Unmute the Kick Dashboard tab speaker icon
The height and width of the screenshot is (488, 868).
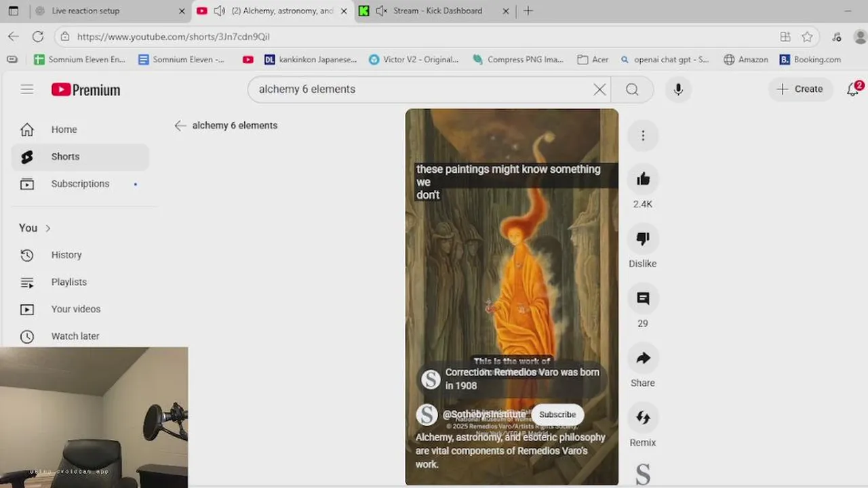381,11
